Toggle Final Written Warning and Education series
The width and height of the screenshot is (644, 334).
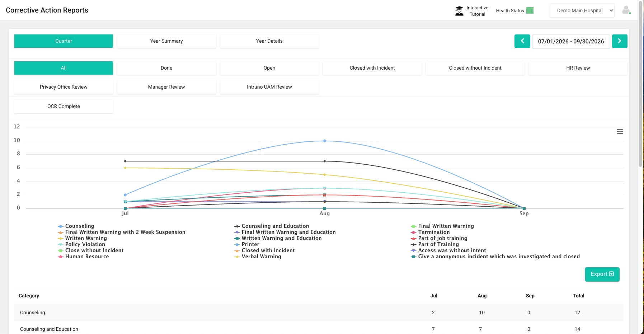coord(285,232)
